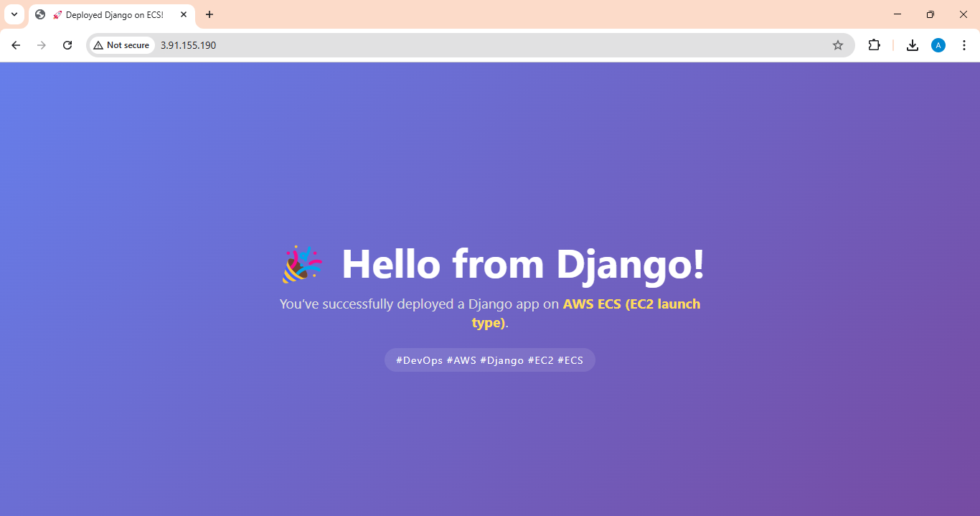The height and width of the screenshot is (516, 980).
Task: Bookmark this page with the star
Action: point(837,45)
